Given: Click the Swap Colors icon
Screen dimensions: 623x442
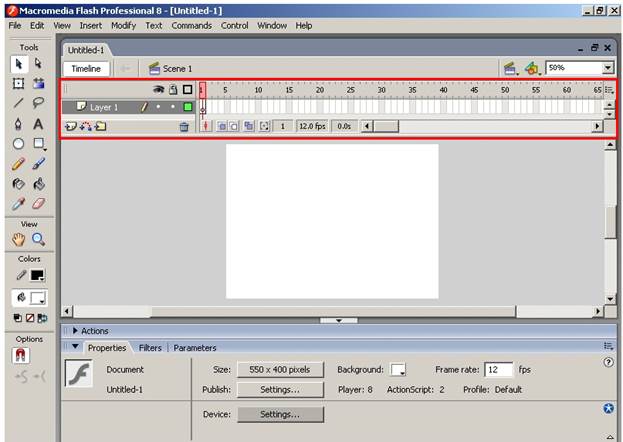Looking at the screenshot, I should point(42,318).
